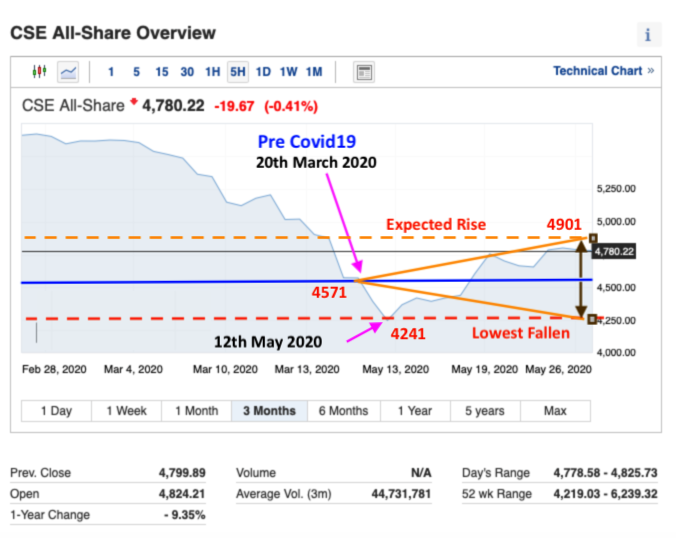Click the 5,250.00 axis value

(x=616, y=189)
